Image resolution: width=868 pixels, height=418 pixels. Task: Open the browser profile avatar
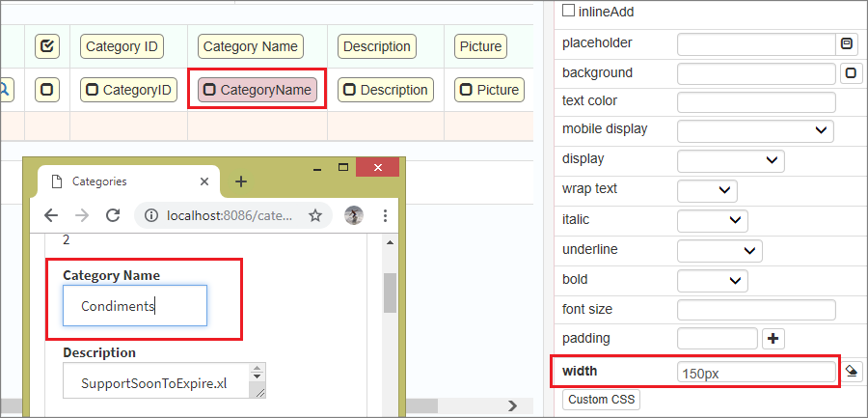click(354, 215)
